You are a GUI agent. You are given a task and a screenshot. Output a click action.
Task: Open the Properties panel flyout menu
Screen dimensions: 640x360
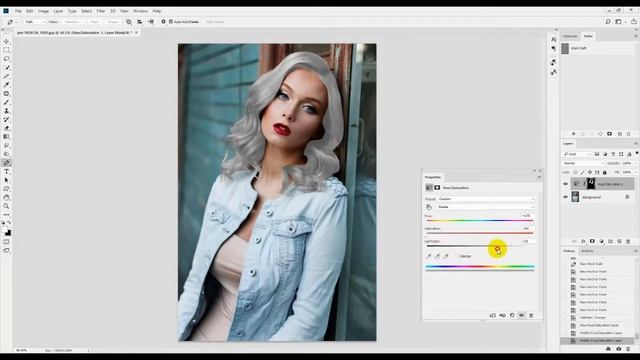[539, 177]
